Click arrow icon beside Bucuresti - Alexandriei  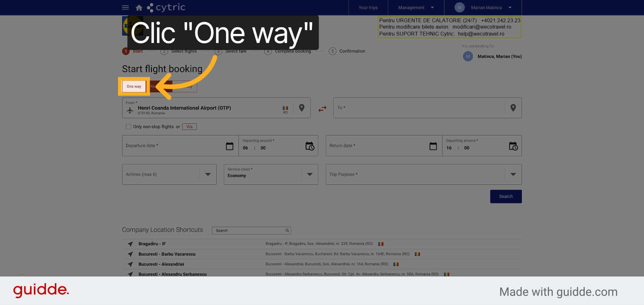pyautogui.click(x=130, y=264)
